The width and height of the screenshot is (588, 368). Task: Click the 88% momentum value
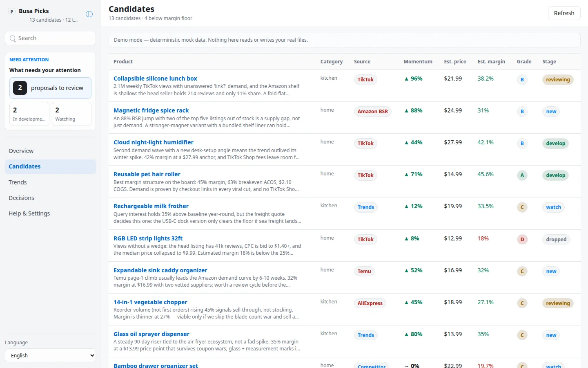pyautogui.click(x=413, y=110)
